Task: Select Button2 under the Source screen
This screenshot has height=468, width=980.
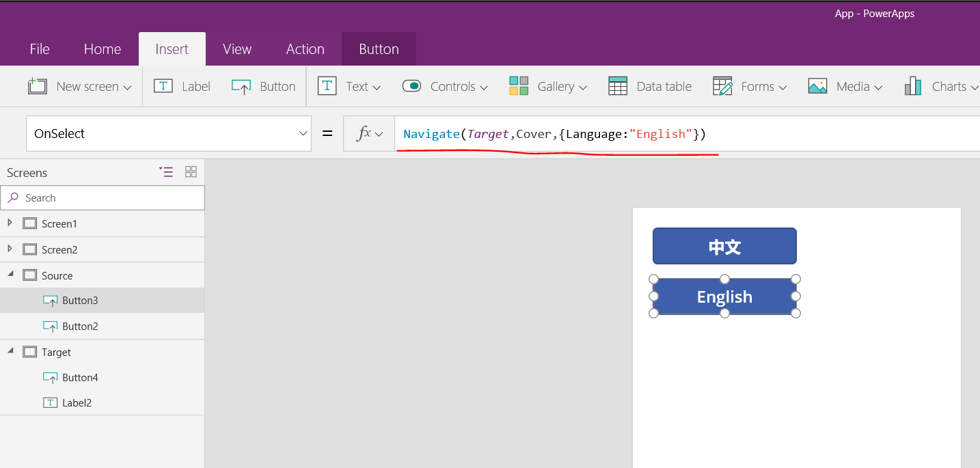Action: point(80,326)
